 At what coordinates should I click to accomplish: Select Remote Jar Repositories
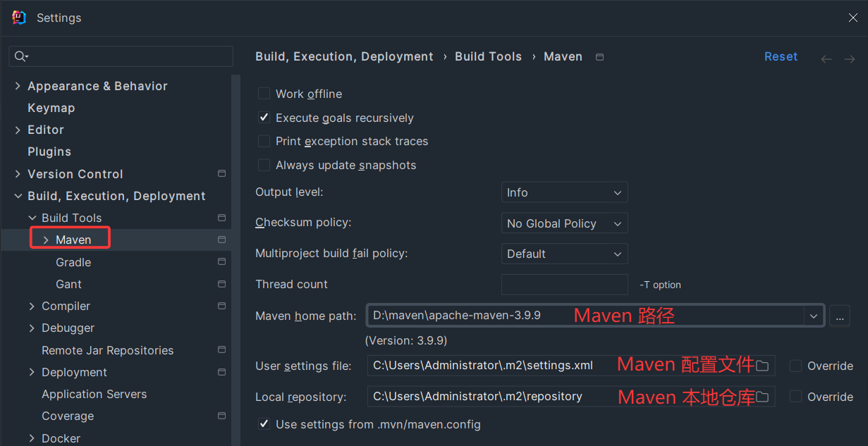(107, 350)
